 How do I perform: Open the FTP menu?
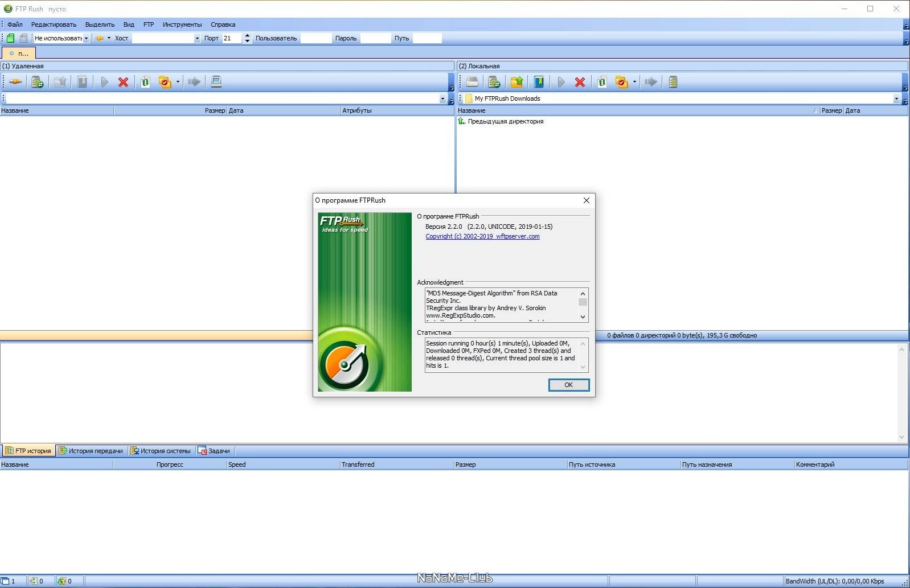[x=149, y=24]
